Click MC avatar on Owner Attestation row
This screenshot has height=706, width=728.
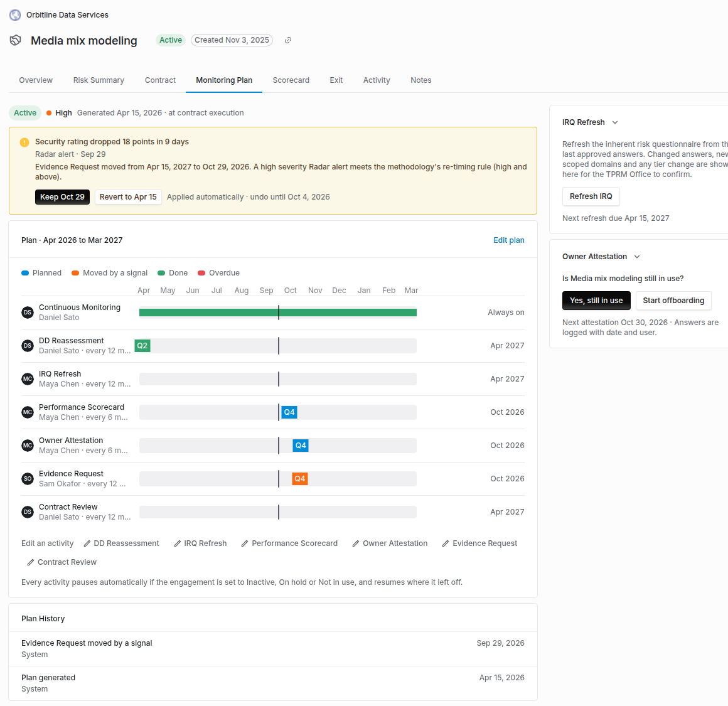coord(28,446)
